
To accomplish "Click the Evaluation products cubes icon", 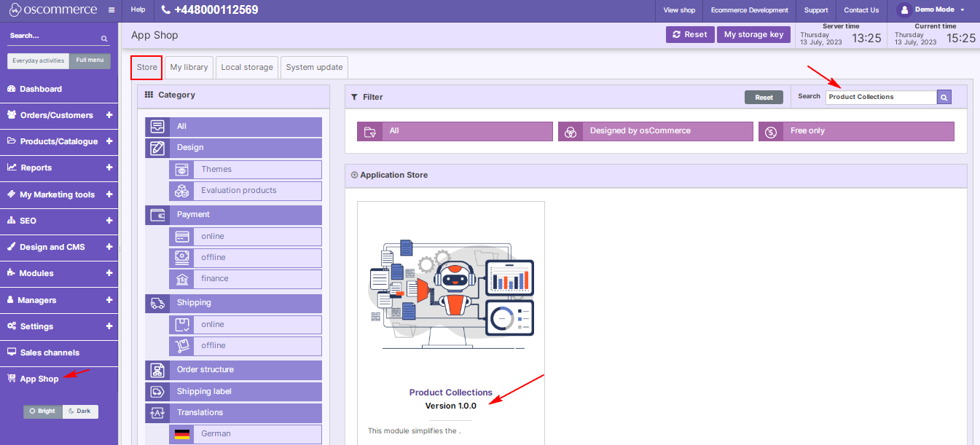I will (x=181, y=191).
